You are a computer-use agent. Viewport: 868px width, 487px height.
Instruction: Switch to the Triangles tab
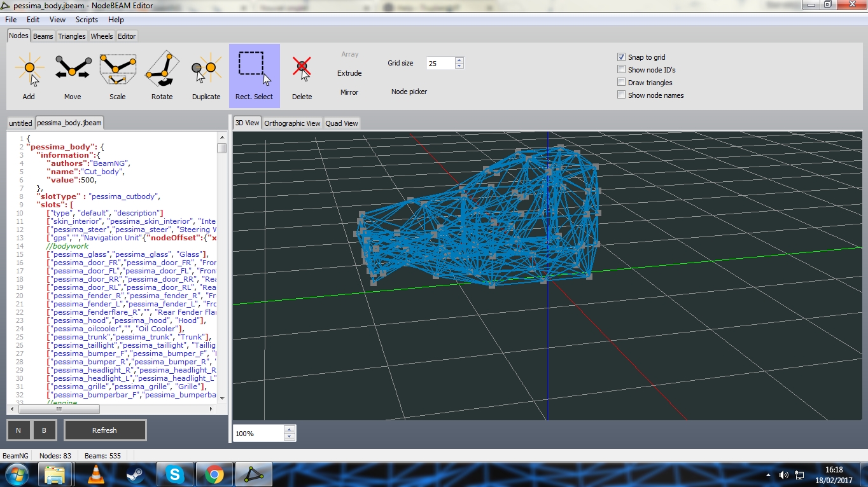(x=72, y=36)
